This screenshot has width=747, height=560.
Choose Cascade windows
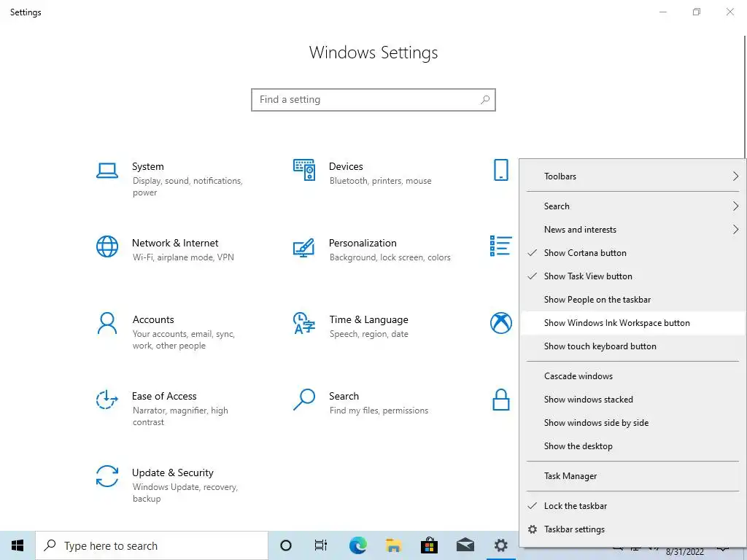pyautogui.click(x=632, y=376)
